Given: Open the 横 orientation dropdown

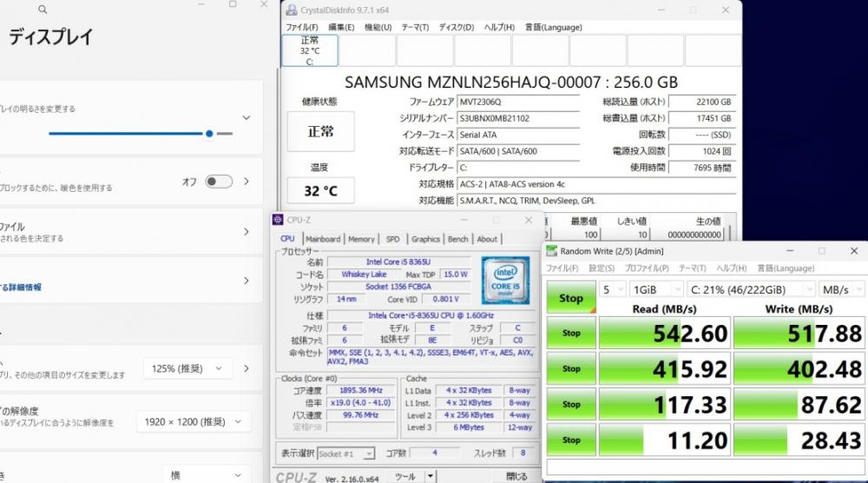Looking at the screenshot, I should (x=206, y=474).
